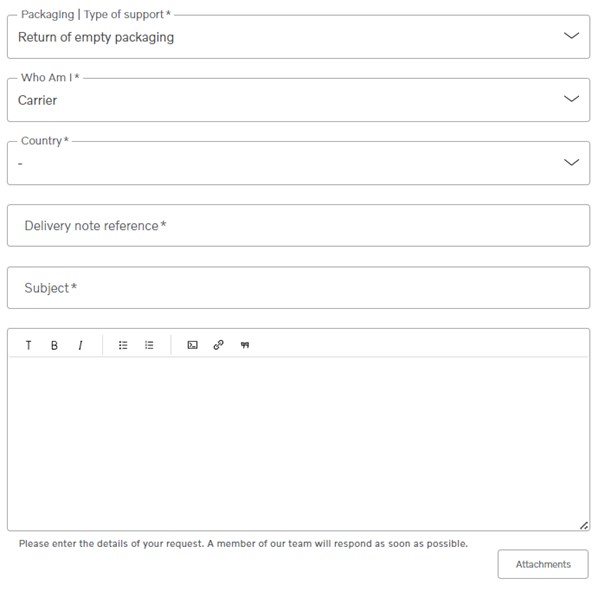Insert a numbered list

(149, 345)
